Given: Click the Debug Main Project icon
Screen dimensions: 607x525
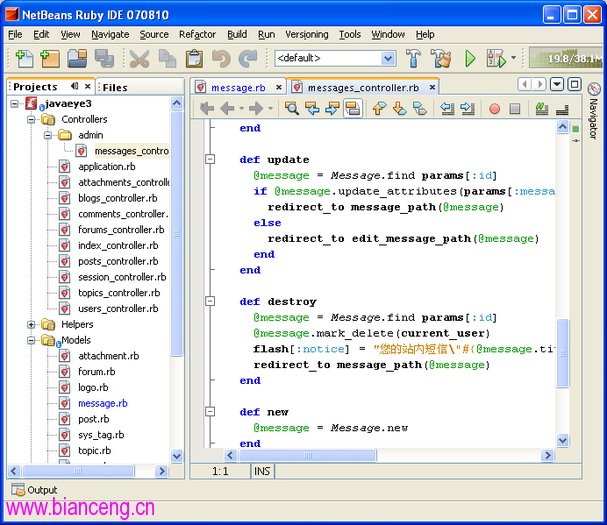Looking at the screenshot, I should (x=496, y=59).
